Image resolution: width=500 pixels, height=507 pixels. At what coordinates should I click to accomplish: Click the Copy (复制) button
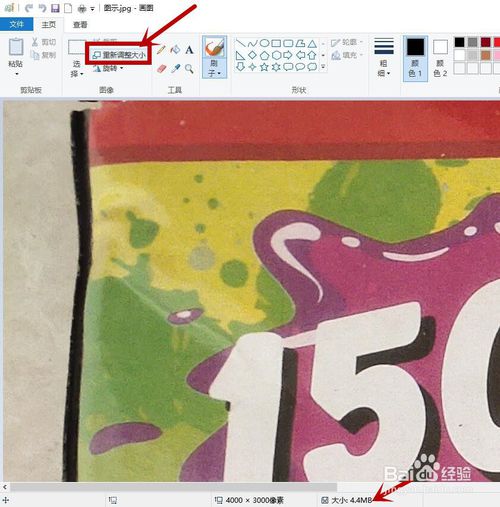[x=44, y=55]
